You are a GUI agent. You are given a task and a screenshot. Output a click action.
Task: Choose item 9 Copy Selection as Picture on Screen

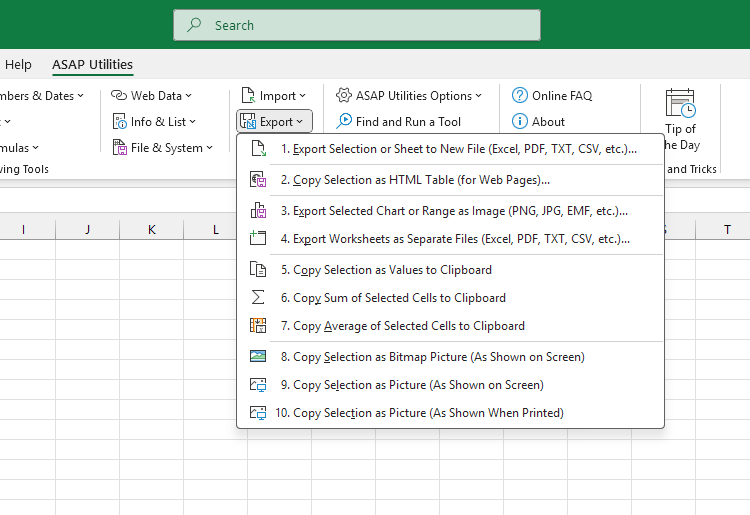click(451, 385)
